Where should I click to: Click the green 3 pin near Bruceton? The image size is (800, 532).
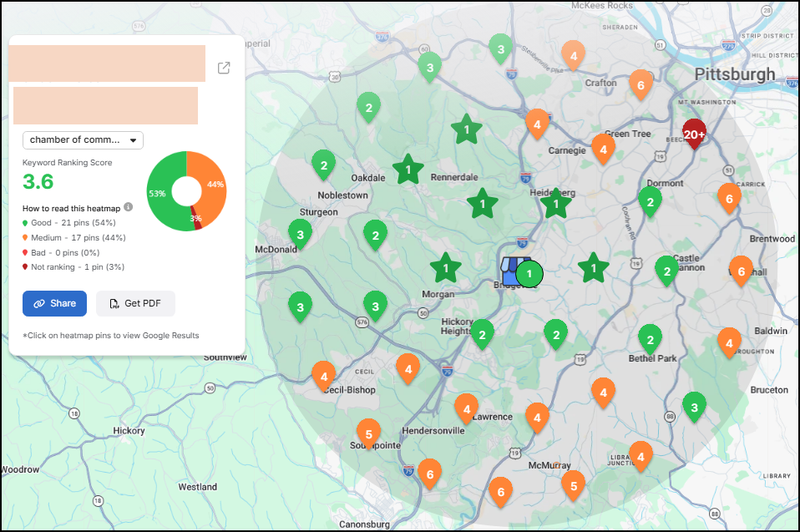[x=694, y=408]
